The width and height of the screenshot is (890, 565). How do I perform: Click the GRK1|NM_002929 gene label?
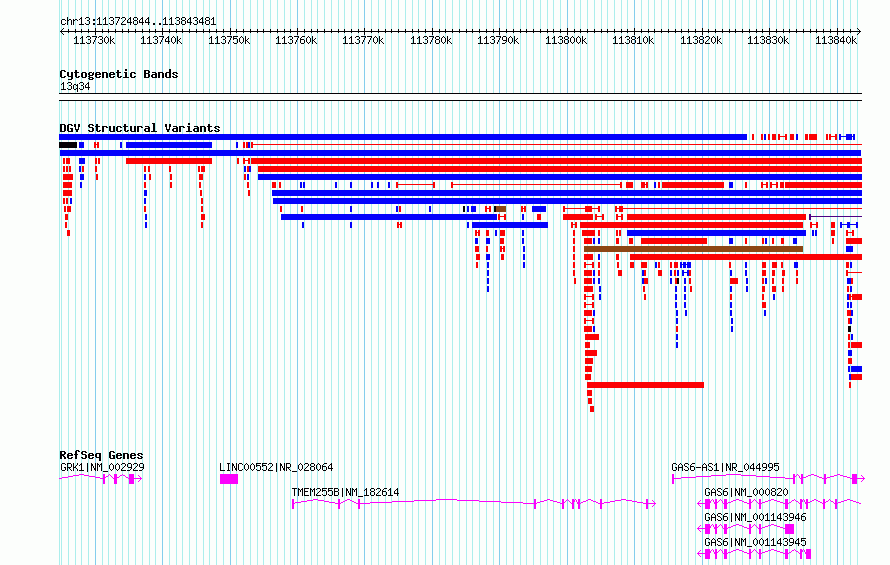click(x=102, y=467)
